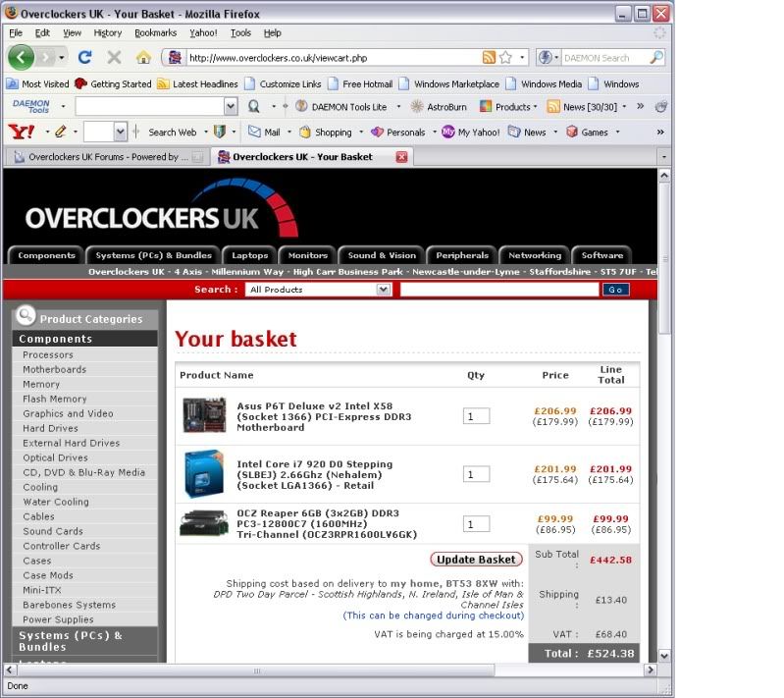Viewport: 784px width, 698px height.
Task: Select the Laptops site navigation tab
Action: [x=249, y=255]
